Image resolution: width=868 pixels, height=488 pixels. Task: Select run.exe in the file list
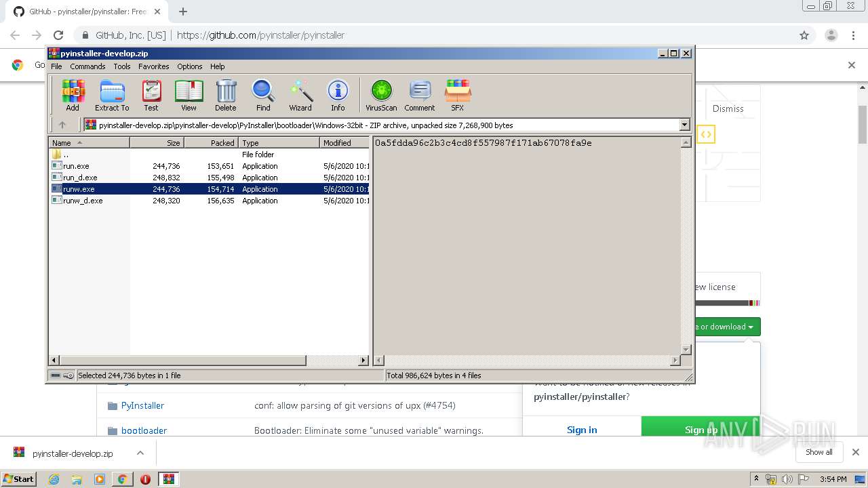point(210,166)
